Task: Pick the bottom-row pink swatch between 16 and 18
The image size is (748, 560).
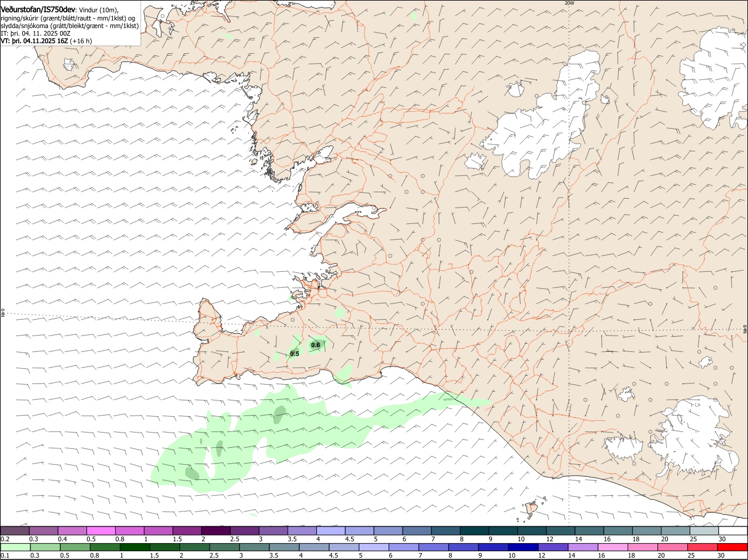Action: tap(612, 547)
